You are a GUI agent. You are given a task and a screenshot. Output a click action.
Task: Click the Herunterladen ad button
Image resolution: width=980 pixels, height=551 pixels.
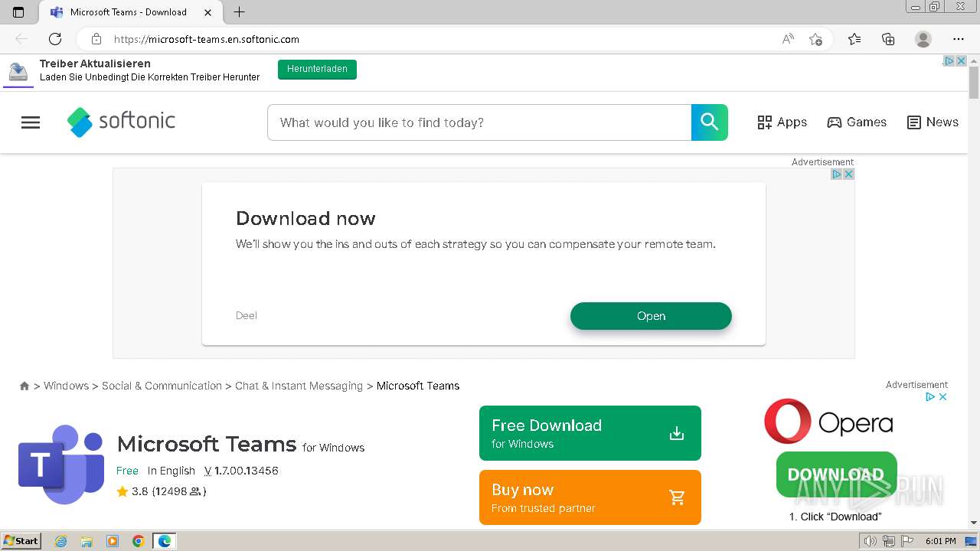click(317, 70)
